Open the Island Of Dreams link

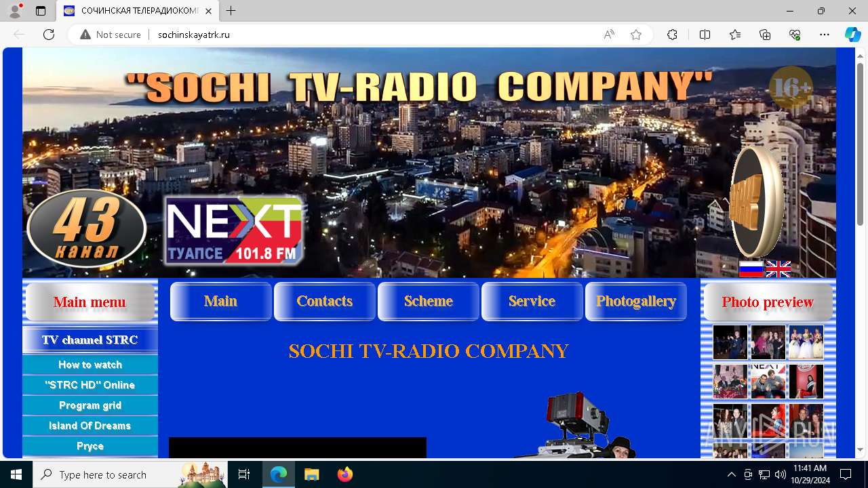(90, 426)
